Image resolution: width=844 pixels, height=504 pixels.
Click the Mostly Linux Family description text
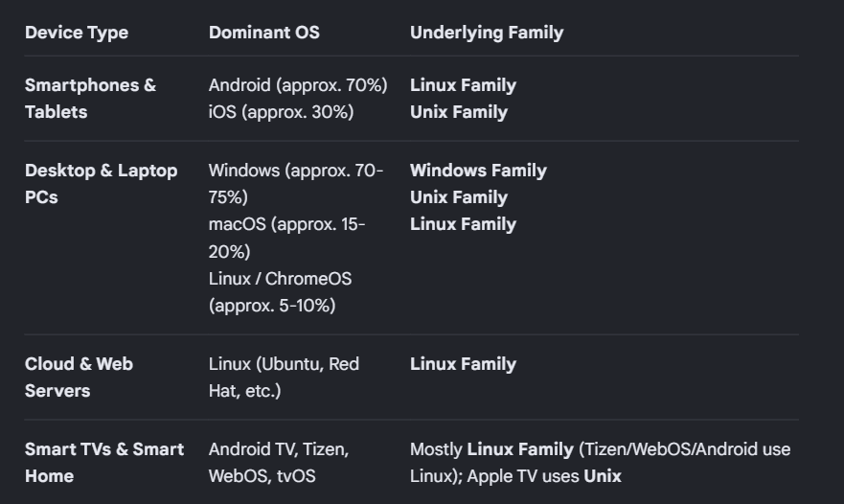[x=600, y=463]
